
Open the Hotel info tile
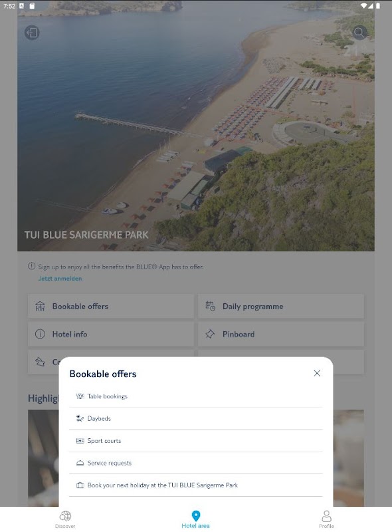pos(111,334)
